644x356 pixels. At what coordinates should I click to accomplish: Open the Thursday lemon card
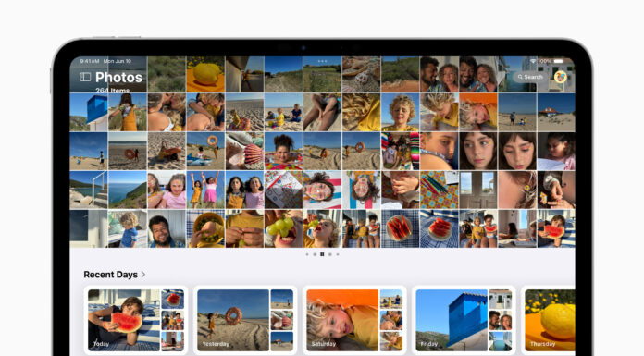click(549, 320)
